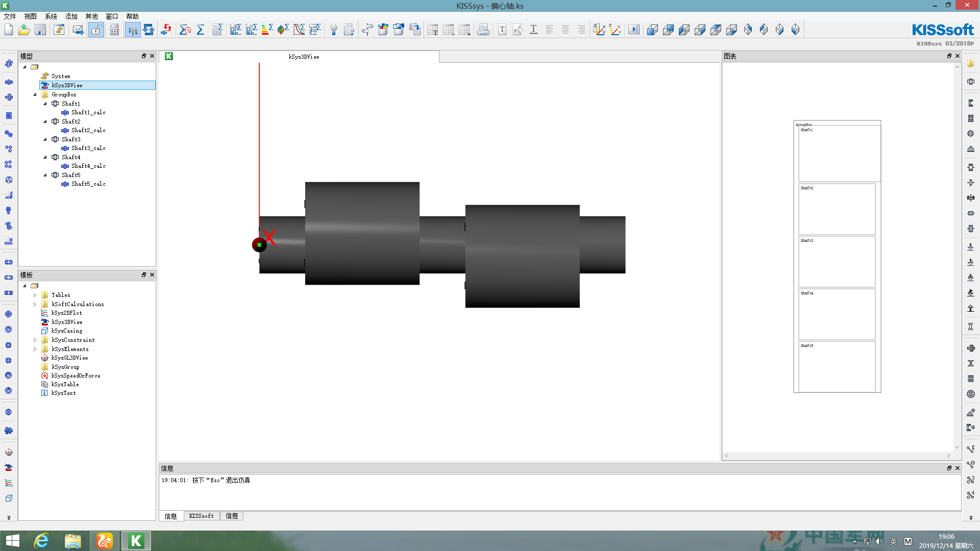
Task: Select kSysGL3DView template item
Action: [x=69, y=358]
